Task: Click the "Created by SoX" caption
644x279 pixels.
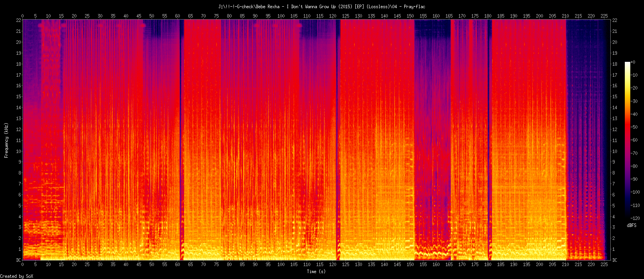Action: (17, 276)
